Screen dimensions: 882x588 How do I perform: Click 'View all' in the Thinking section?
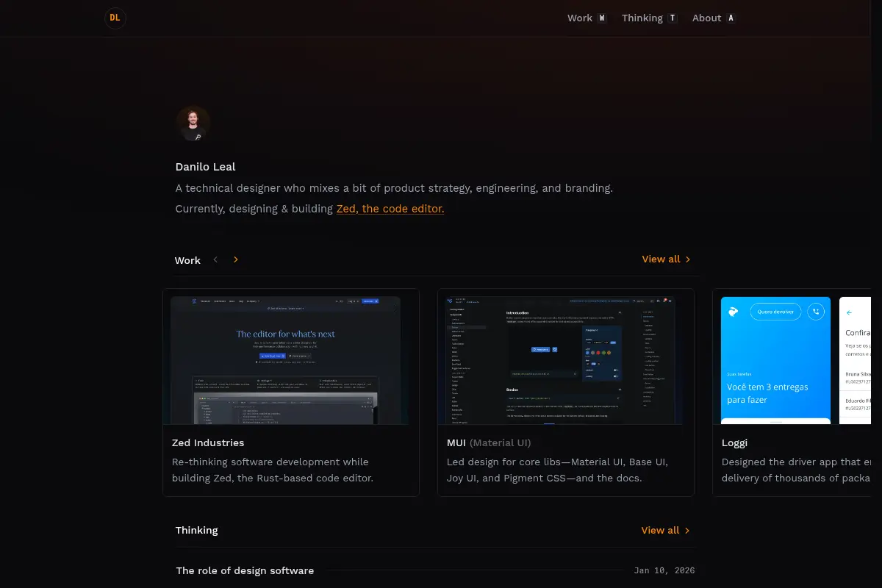[666, 530]
